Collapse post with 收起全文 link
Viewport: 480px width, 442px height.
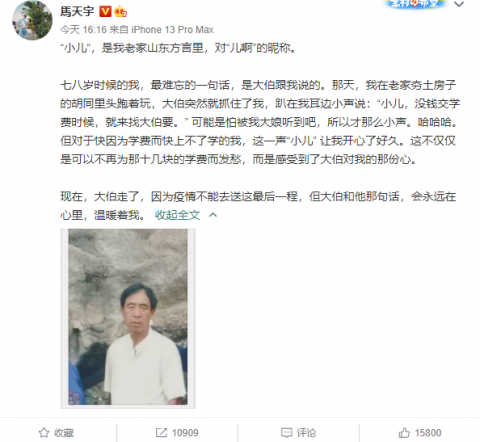pyautogui.click(x=177, y=215)
